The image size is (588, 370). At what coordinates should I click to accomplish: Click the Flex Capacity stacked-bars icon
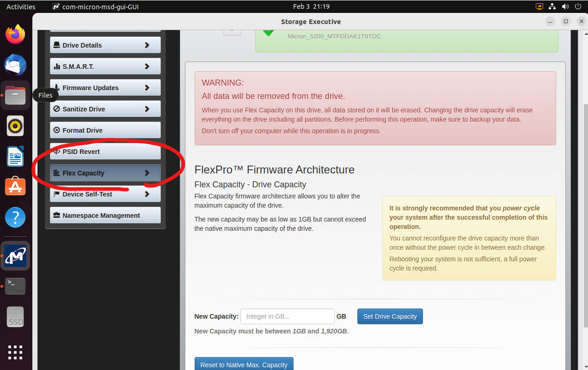coord(57,173)
